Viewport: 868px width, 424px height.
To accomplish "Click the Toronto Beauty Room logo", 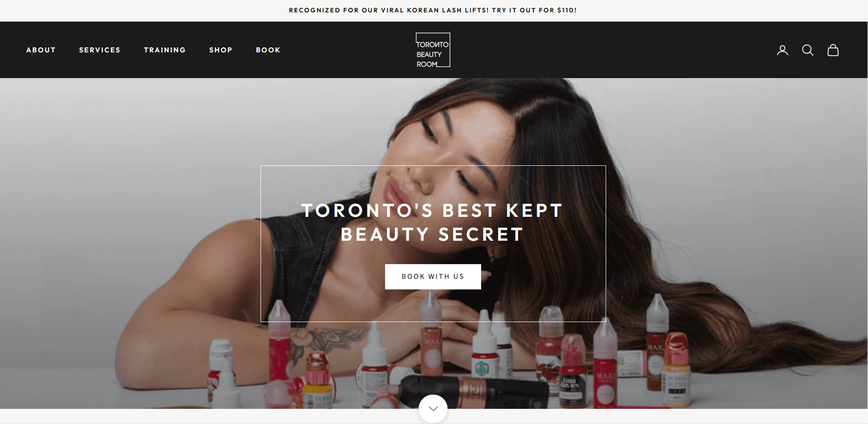I will 433,50.
